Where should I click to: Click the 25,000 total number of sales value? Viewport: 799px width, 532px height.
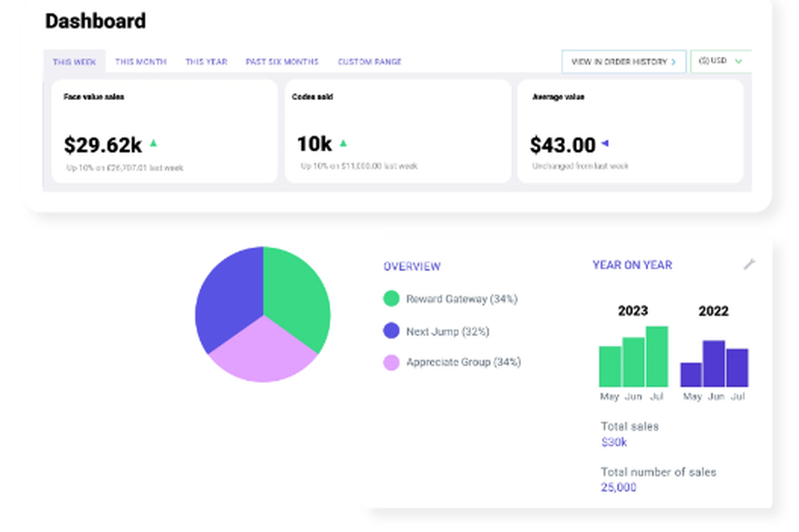[618, 487]
